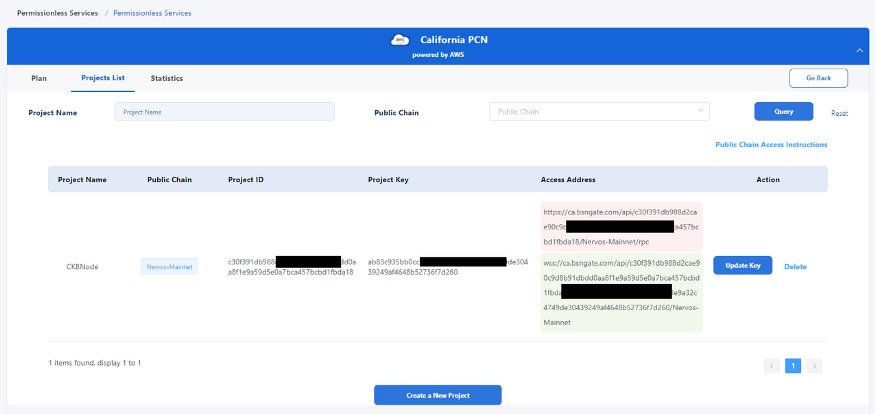The width and height of the screenshot is (875, 414).
Task: Click the AWS cloud icon in the banner
Action: pos(400,40)
